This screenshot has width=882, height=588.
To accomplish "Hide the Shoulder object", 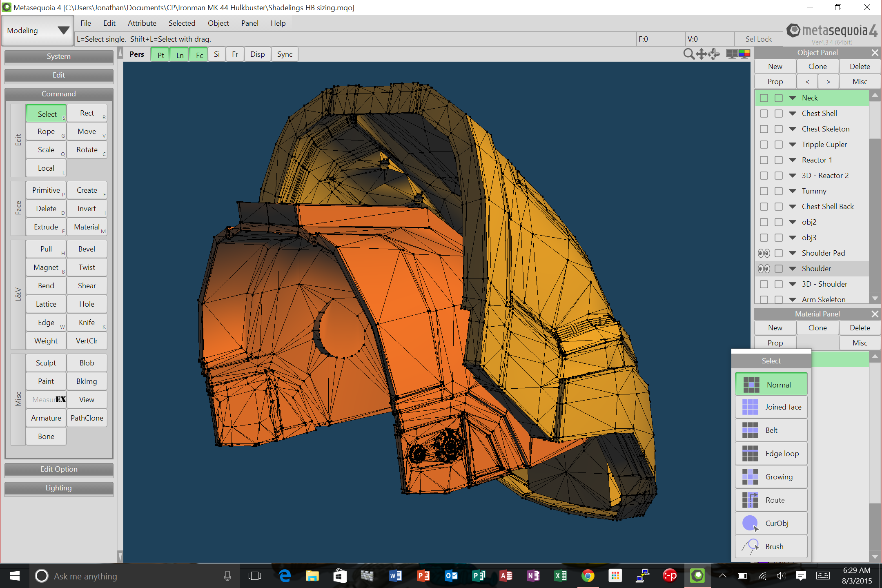I will pos(764,269).
